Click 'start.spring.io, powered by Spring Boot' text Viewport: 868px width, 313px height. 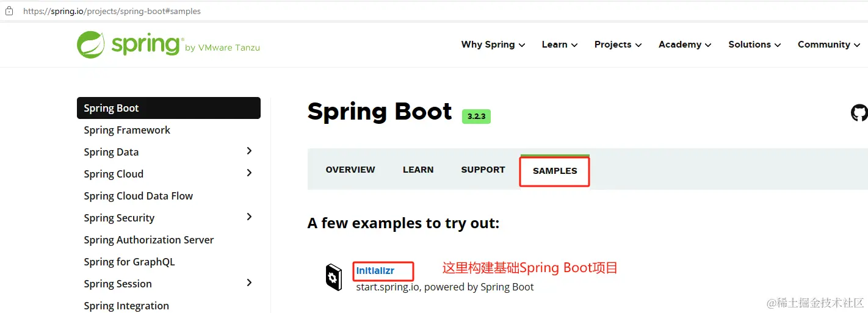click(x=445, y=287)
